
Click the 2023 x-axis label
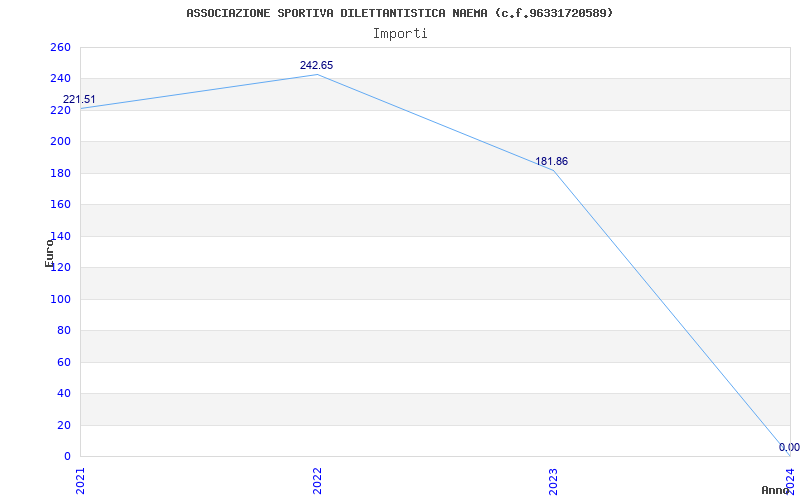point(554,481)
